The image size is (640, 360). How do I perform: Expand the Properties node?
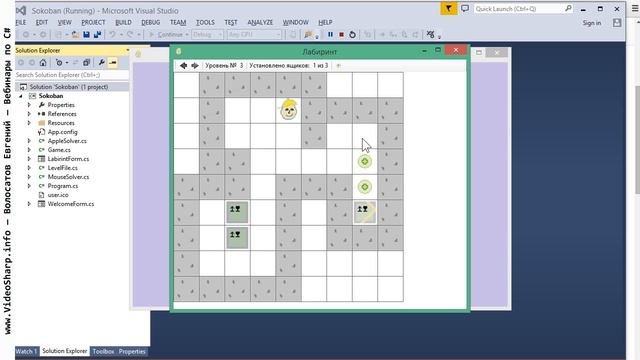(x=29, y=105)
